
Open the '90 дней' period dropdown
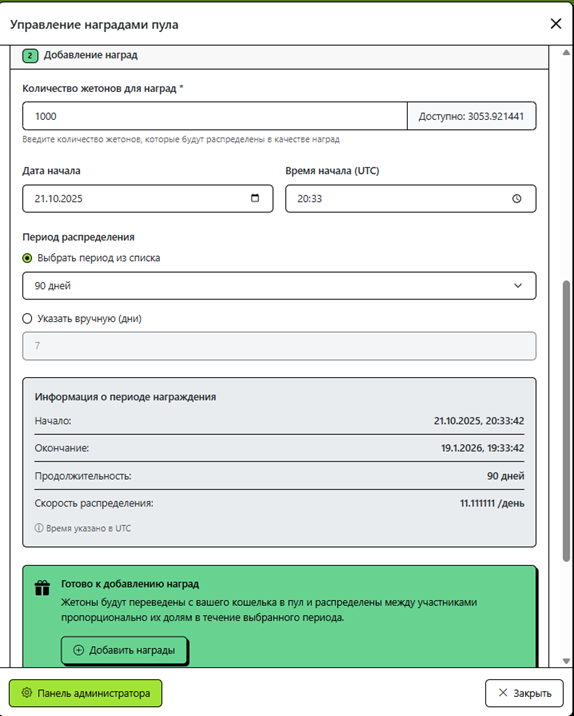tap(279, 286)
